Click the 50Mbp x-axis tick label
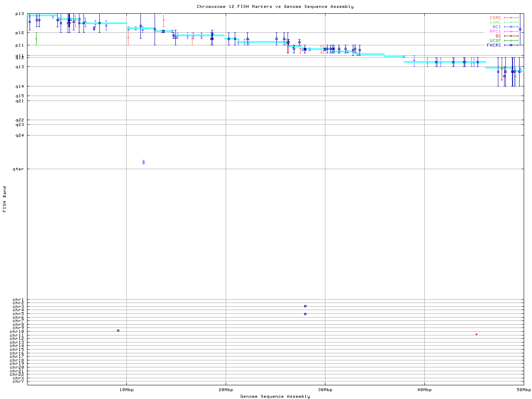 [523, 389]
